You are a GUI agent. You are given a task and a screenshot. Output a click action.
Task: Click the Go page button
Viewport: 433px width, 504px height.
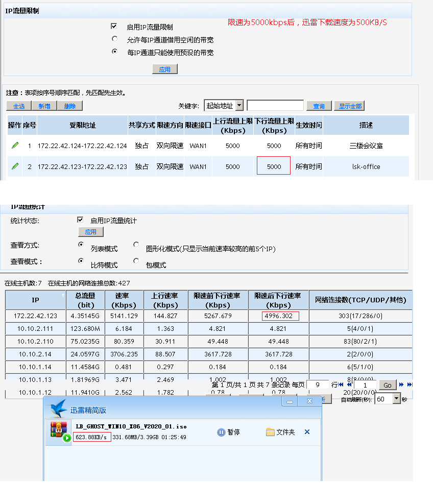point(388,385)
